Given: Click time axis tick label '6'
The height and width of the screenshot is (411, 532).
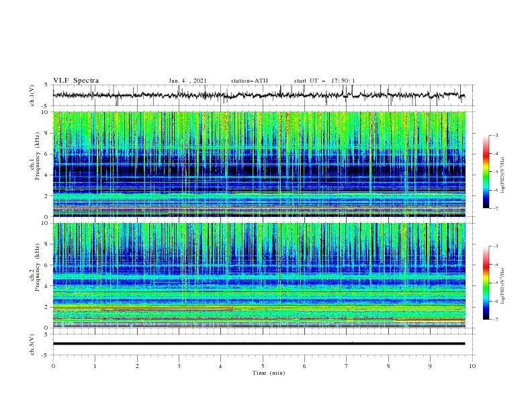Looking at the screenshot, I should coord(304,366).
